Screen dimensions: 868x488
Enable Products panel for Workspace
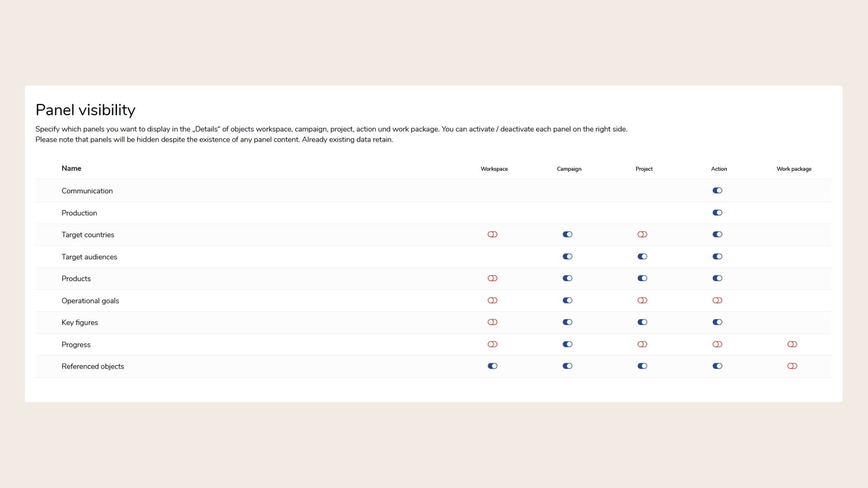point(492,278)
